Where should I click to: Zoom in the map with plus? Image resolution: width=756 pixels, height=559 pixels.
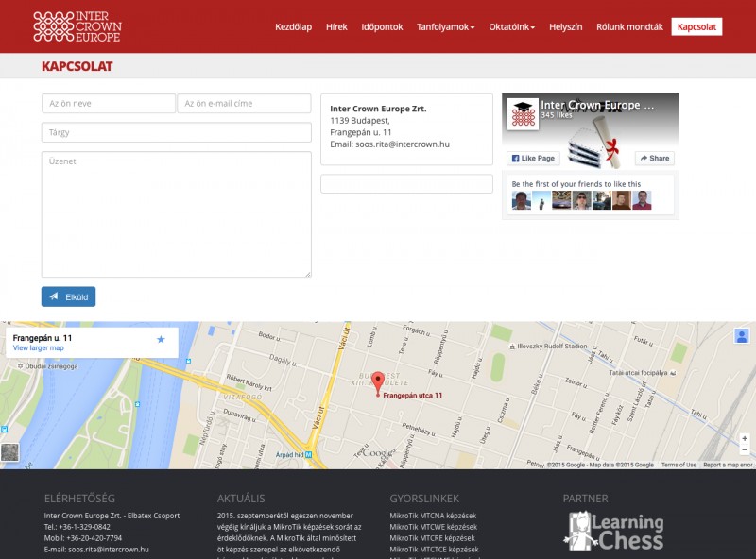[x=745, y=438]
